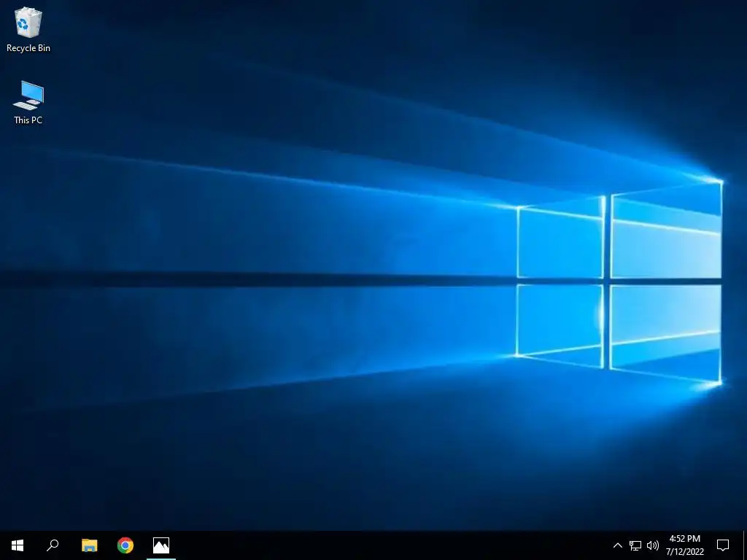This screenshot has height=560, width=747.
Task: Open the taskbar search magnifier
Action: tap(53, 545)
